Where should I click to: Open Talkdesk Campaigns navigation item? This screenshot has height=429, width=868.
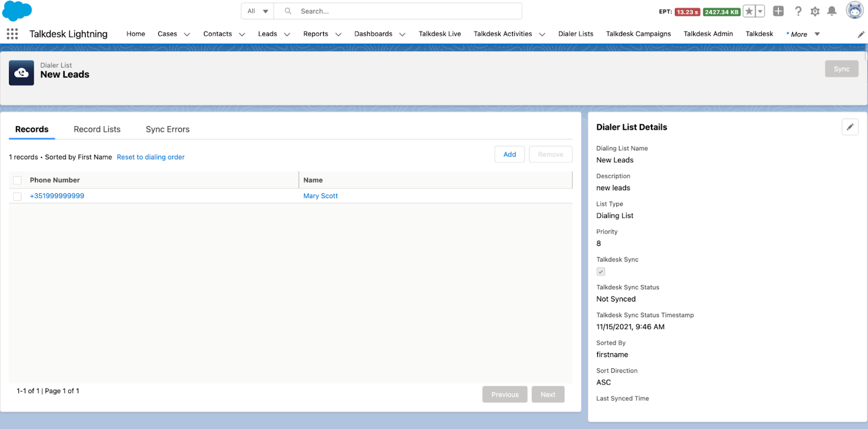coord(639,34)
